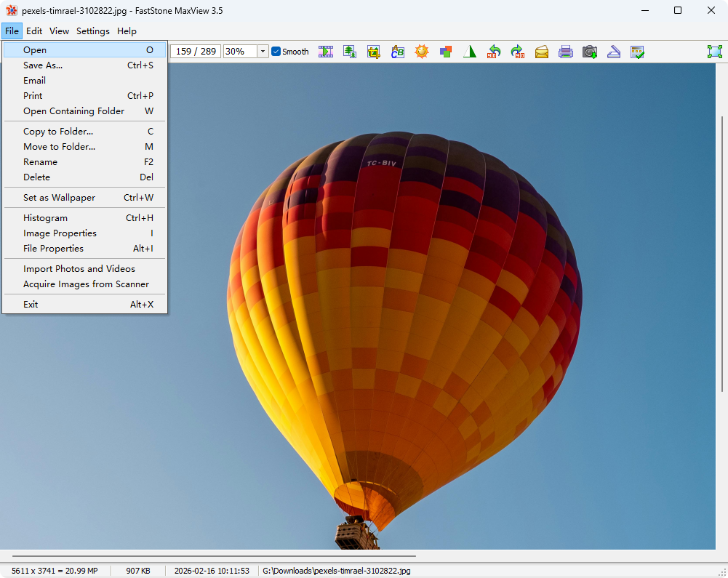The image size is (728, 578).
Task: Expand the zoom percentage dropdown arrow
Action: coord(263,52)
